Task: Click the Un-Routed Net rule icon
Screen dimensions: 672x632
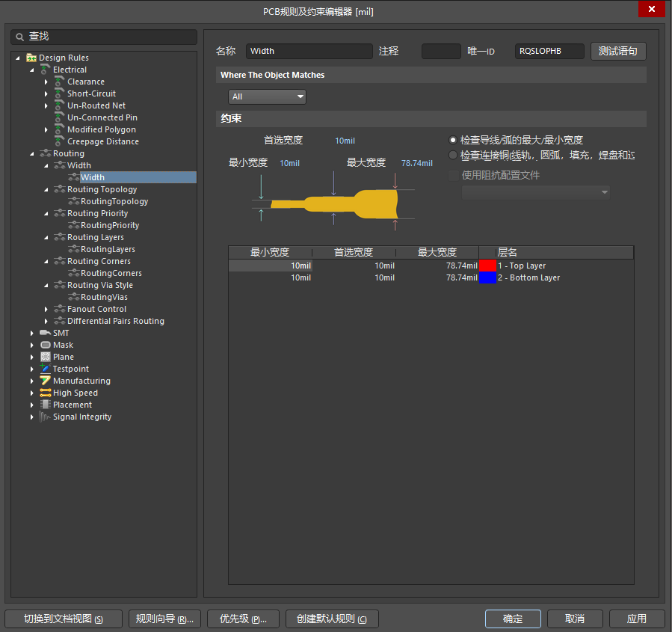Action: [x=60, y=105]
